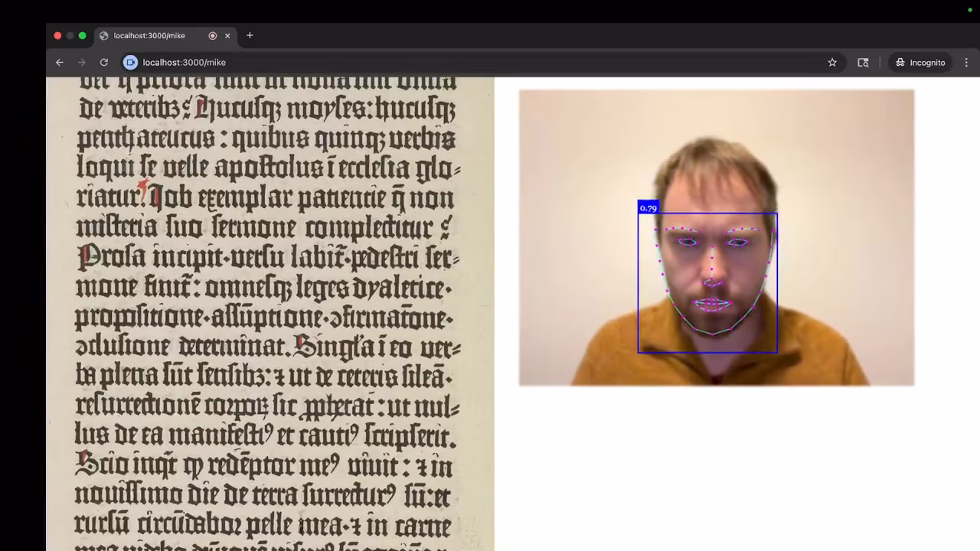Focus the address bar showing localhost:3000/mike
This screenshot has height=551, width=980.
tap(475, 63)
